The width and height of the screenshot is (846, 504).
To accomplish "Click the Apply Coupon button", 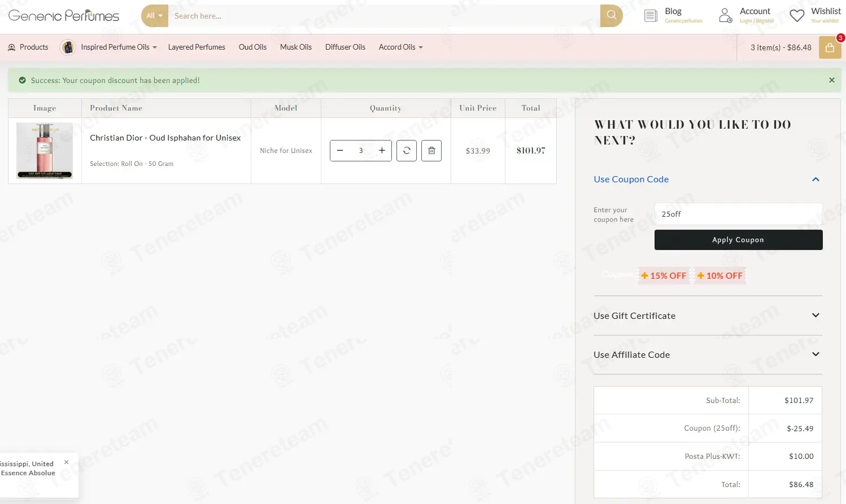I will coord(738,240).
